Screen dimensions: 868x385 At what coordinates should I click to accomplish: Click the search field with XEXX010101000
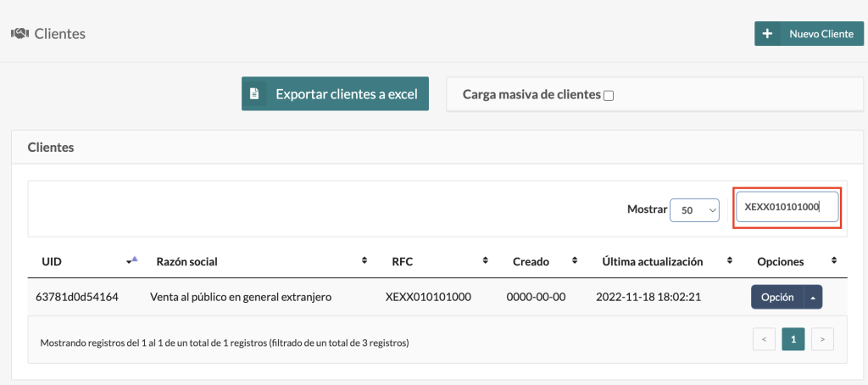[x=787, y=208]
